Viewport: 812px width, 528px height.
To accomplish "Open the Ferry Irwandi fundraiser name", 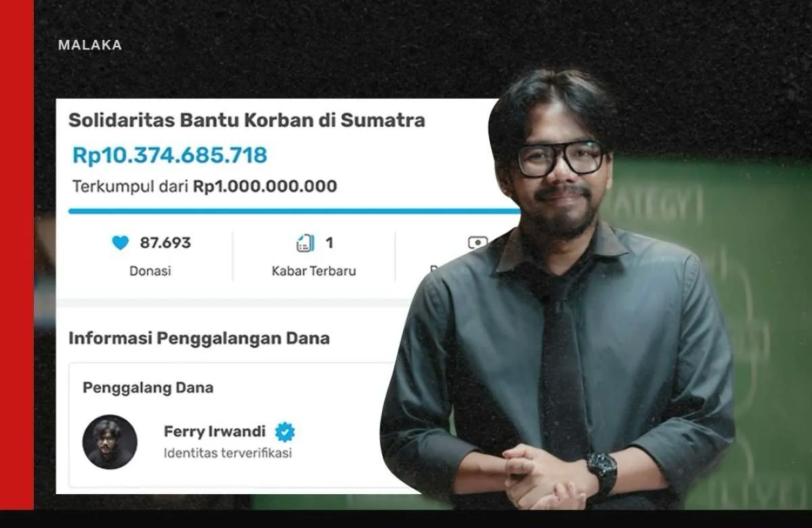I will [215, 431].
